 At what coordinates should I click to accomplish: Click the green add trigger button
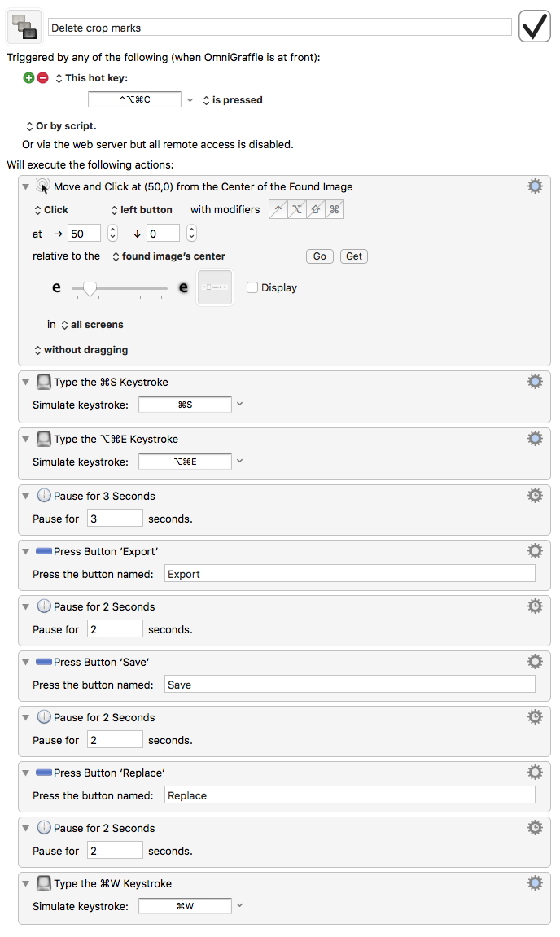[x=29, y=78]
